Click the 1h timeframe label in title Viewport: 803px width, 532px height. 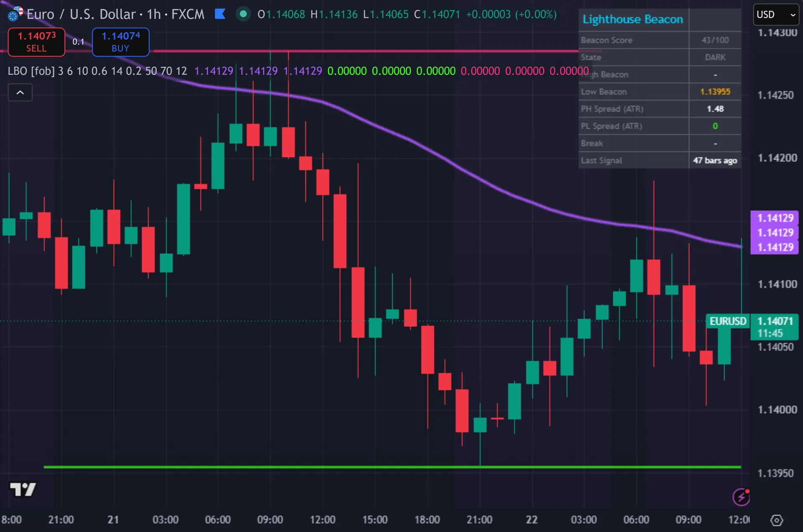click(x=153, y=15)
